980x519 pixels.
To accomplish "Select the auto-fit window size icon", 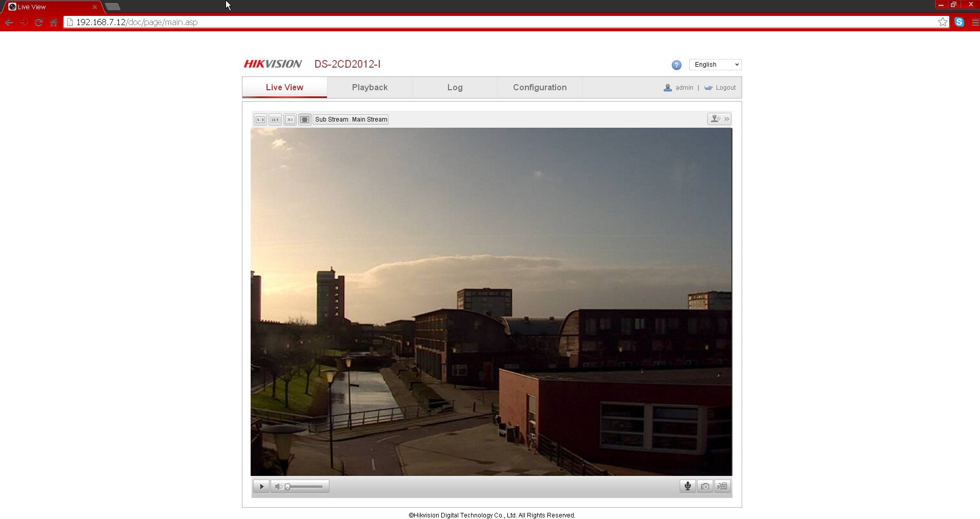I will 304,119.
